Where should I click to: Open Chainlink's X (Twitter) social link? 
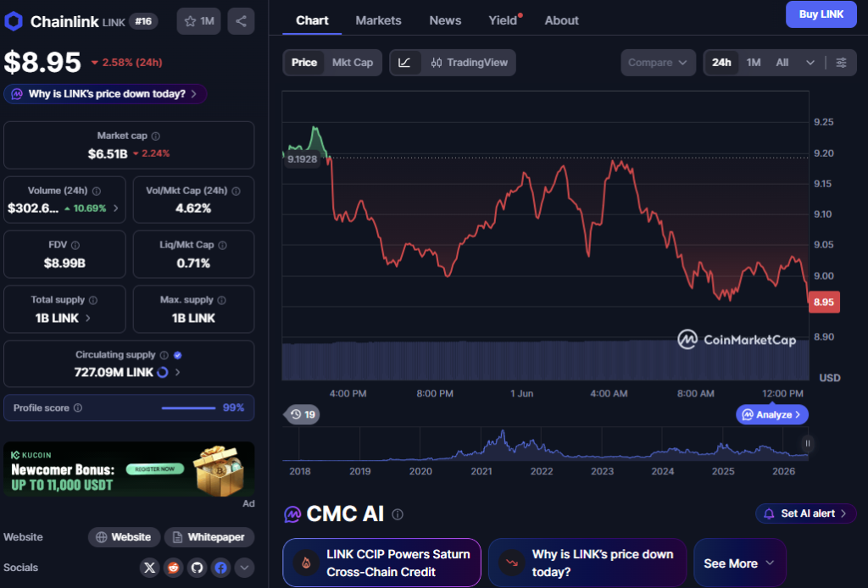149,568
